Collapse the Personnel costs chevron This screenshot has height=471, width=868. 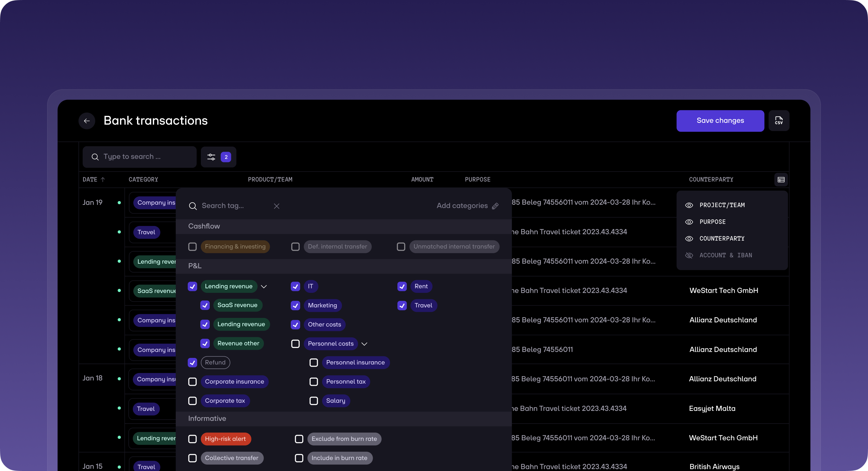click(364, 344)
